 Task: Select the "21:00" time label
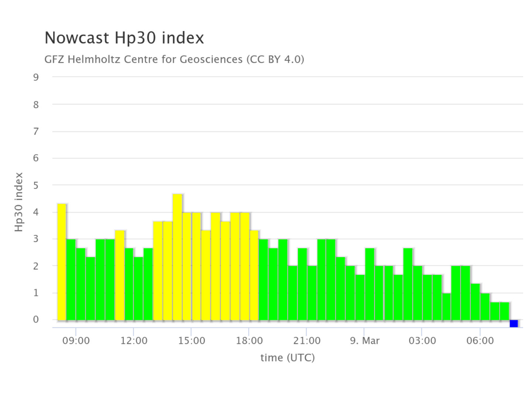307,341
